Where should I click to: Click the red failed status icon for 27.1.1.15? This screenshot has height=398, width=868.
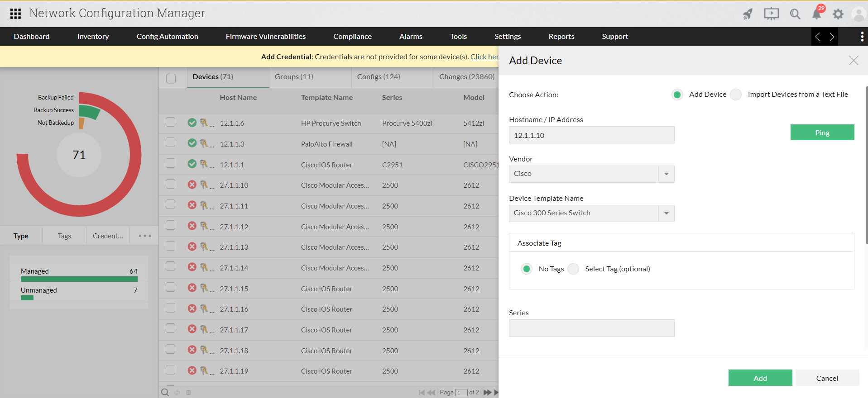[x=192, y=288]
